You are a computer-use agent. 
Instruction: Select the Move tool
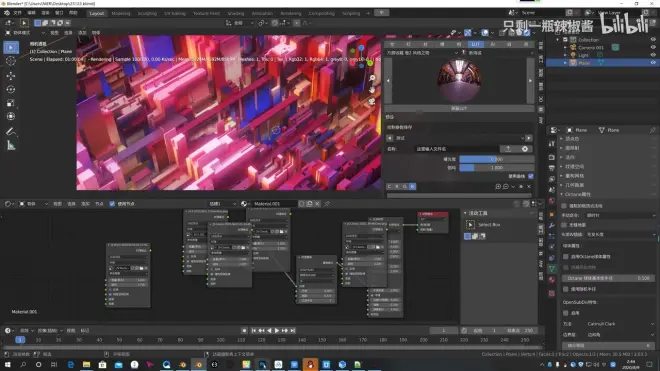[11, 76]
